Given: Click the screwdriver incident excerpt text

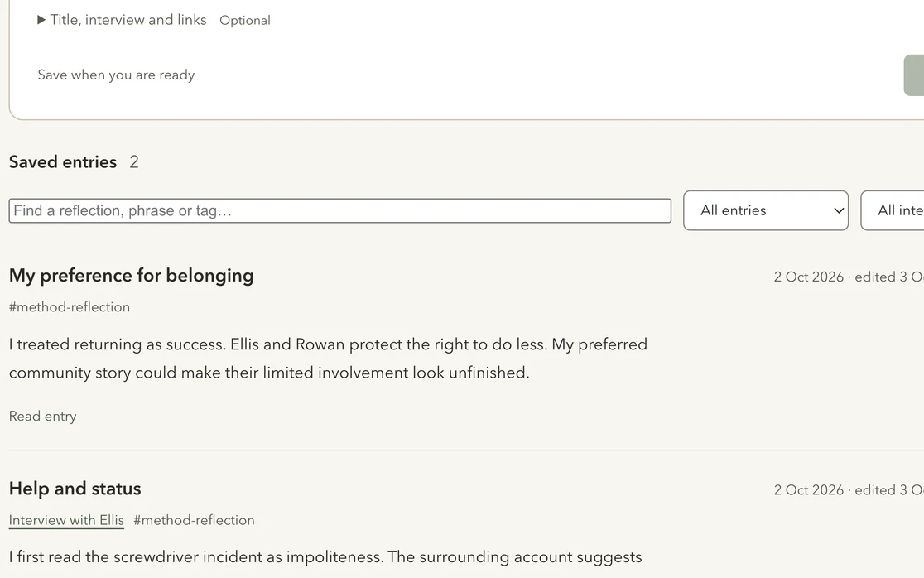Looking at the screenshot, I should tap(325, 556).
